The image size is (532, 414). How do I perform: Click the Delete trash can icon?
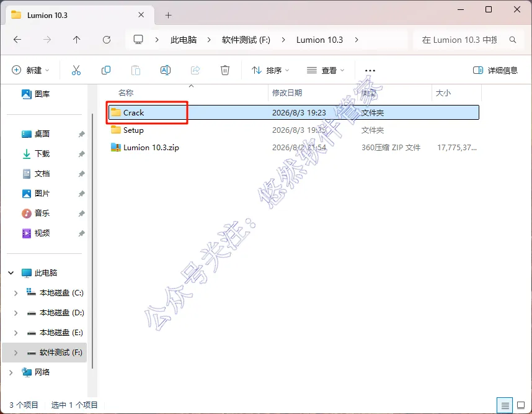pos(225,70)
